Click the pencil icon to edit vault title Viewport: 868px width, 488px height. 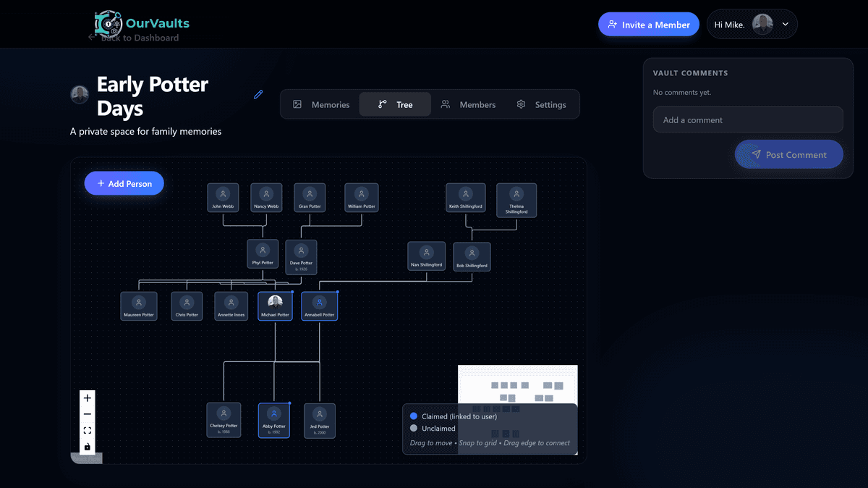click(x=258, y=94)
